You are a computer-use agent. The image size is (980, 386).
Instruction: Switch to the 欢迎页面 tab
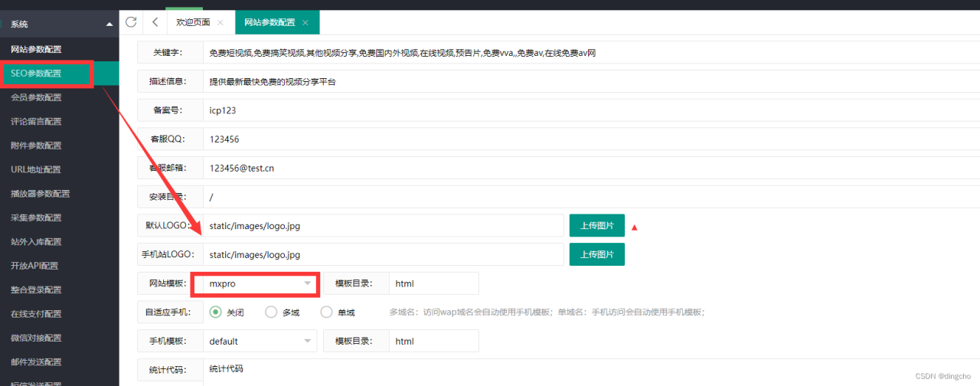[193, 23]
